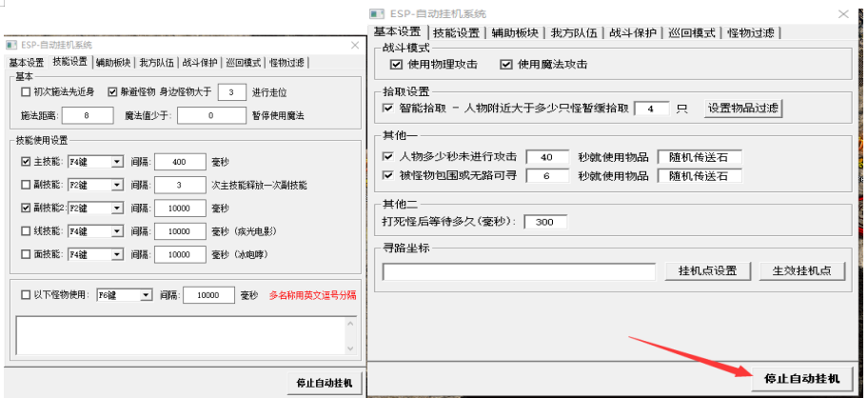Click the 施法距离 input field
The width and height of the screenshot is (868, 398).
pyautogui.click(x=88, y=115)
